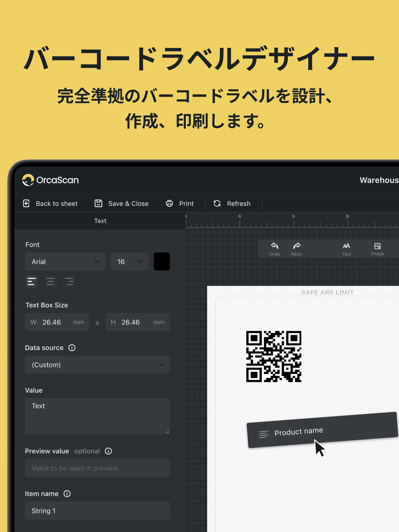Edit text box width field
The width and height of the screenshot is (399, 532).
click(57, 322)
